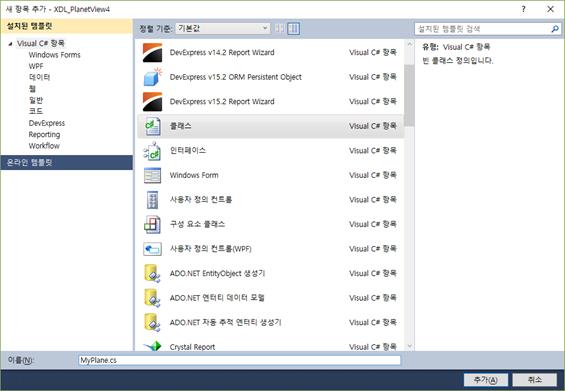Screen dimensions: 565x391
Task: Select DevExpress v15.2 ORM Persistent Object text
Action: pyautogui.click(x=236, y=77)
